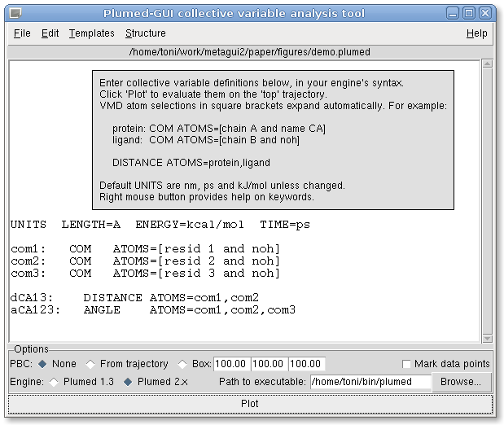Open the Edit menu
The image size is (504, 425).
pos(50,33)
